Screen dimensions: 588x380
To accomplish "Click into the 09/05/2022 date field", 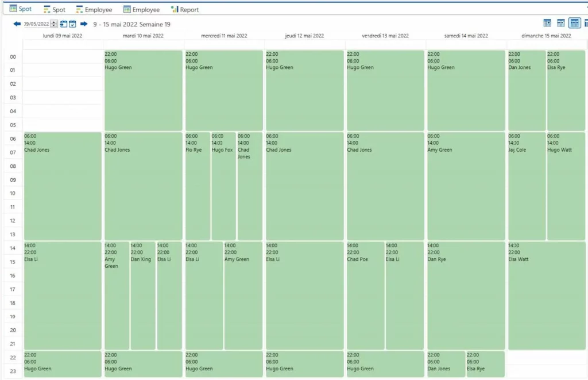I will [x=36, y=24].
